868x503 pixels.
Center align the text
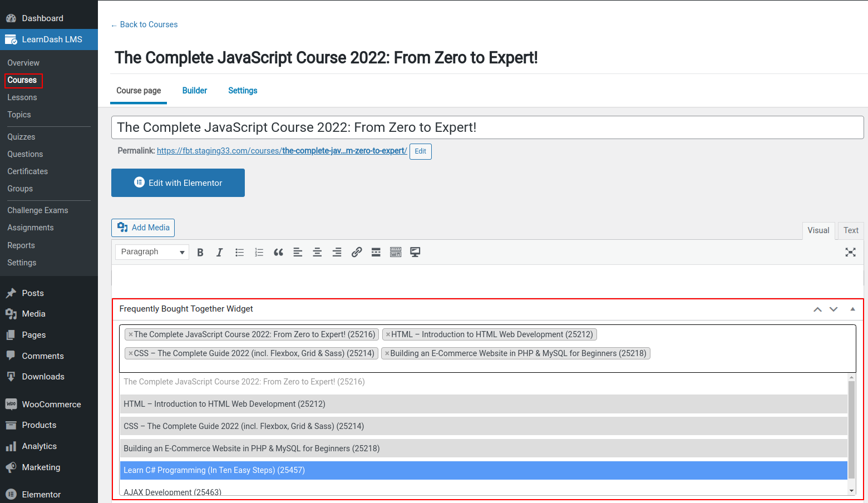[x=317, y=253]
